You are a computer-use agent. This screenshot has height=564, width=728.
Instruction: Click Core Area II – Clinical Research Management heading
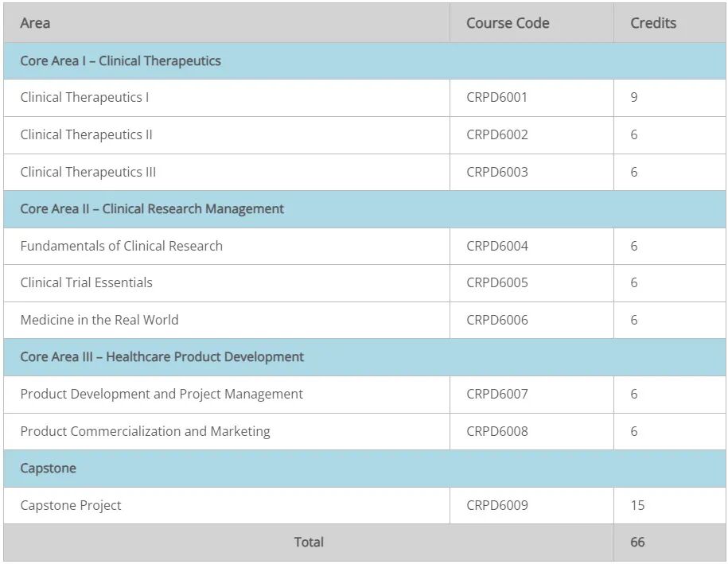pos(152,208)
